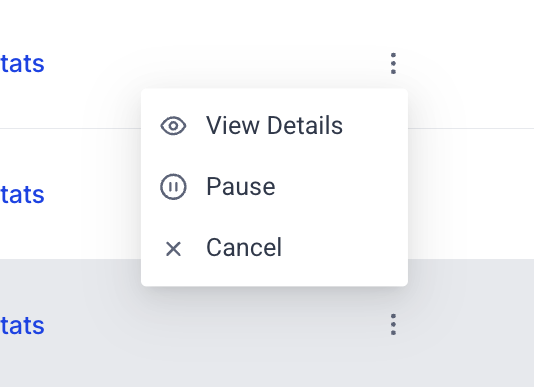Image resolution: width=534 pixels, height=387 pixels.
Task: View the job's details via the eye symbol
Action: tap(173, 126)
